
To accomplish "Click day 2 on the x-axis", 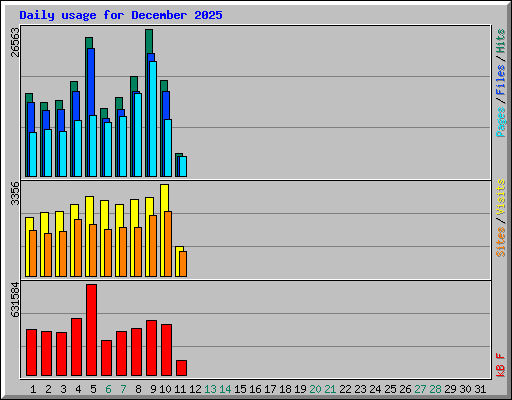I will click(x=48, y=389).
